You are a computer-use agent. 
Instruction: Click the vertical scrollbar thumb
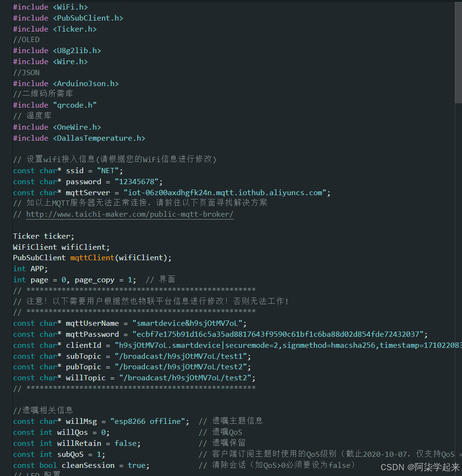[x=458, y=53]
